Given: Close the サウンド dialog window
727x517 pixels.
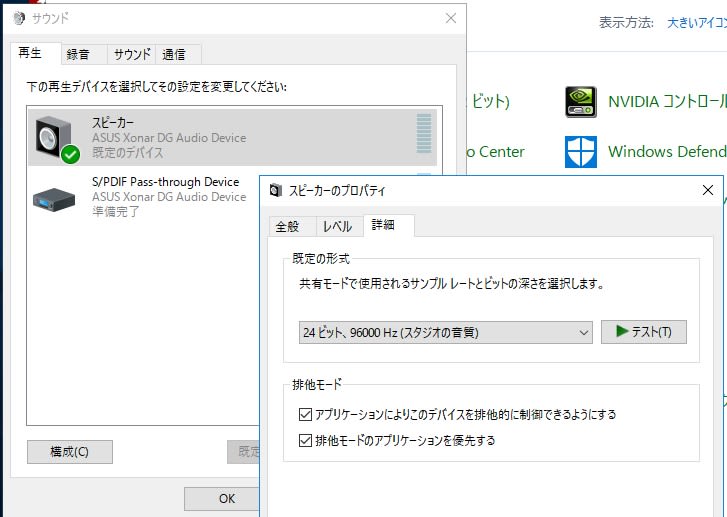Looking at the screenshot, I should [x=451, y=18].
